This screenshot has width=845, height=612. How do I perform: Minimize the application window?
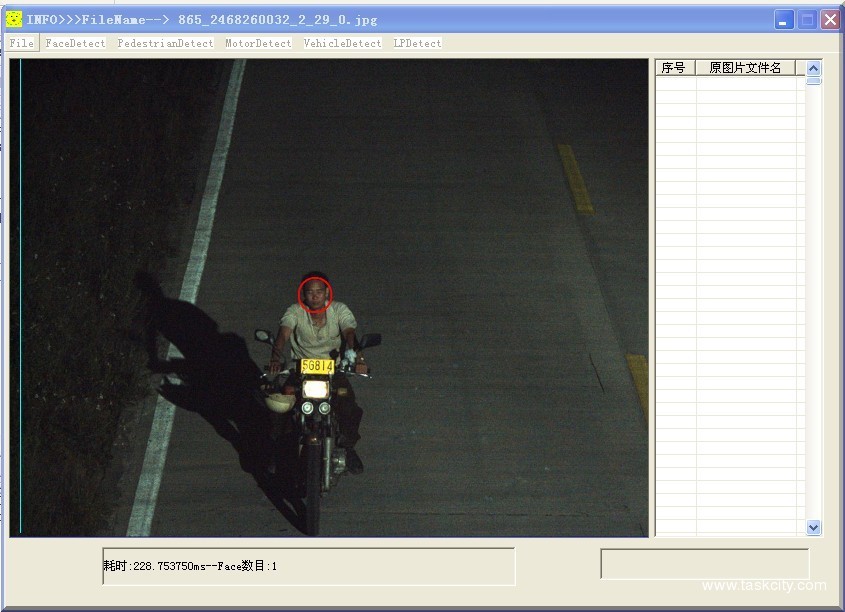785,19
